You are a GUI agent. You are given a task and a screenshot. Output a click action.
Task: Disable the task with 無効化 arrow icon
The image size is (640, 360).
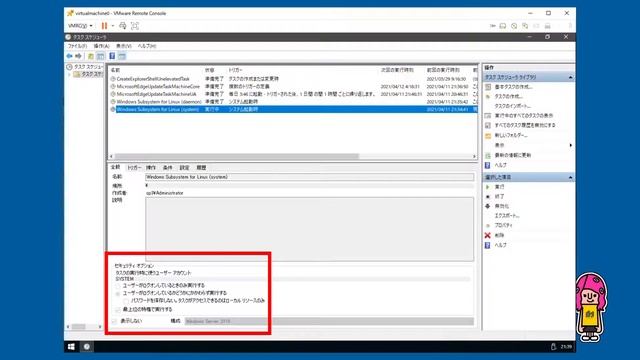point(488,206)
